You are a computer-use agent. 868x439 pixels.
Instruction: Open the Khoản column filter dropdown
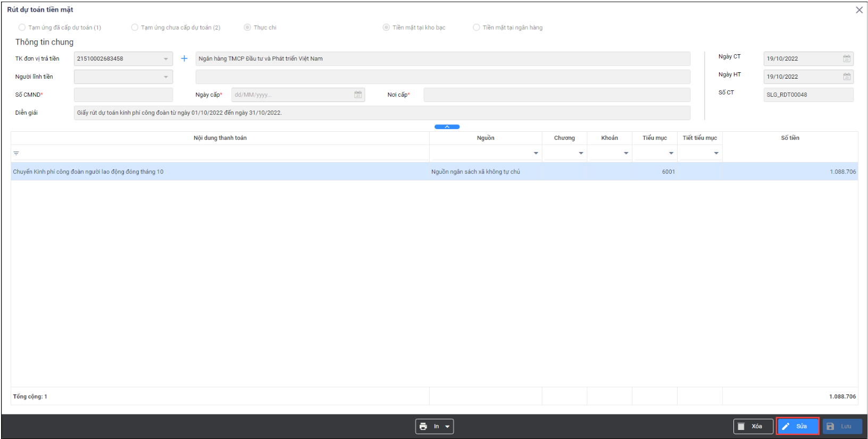pyautogui.click(x=626, y=153)
